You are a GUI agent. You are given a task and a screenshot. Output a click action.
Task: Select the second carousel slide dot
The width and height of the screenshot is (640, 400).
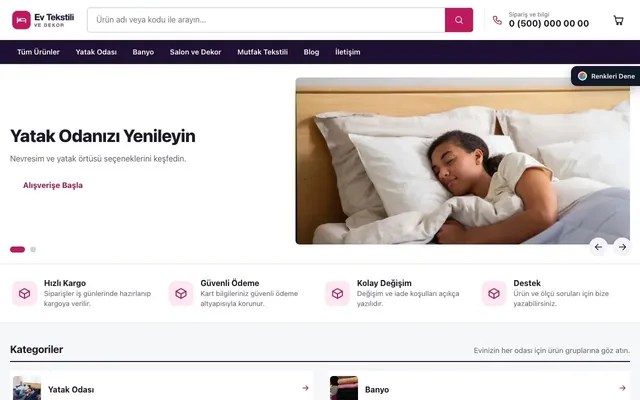pos(33,249)
